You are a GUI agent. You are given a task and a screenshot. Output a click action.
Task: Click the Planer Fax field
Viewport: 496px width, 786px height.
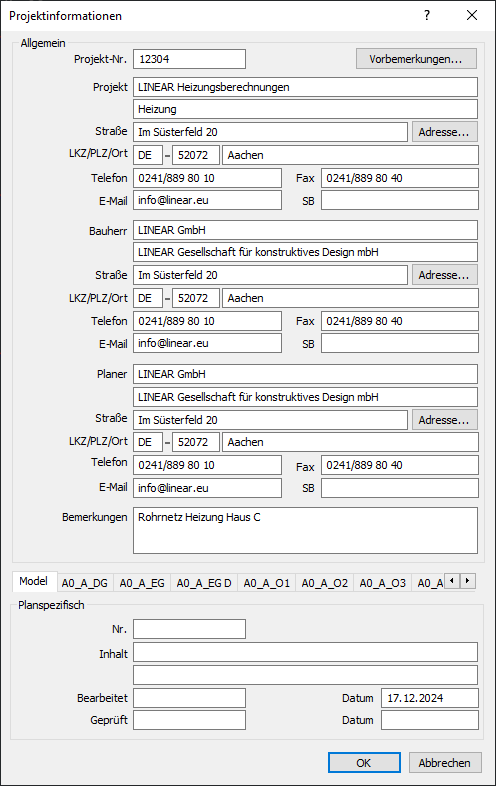[400, 465]
